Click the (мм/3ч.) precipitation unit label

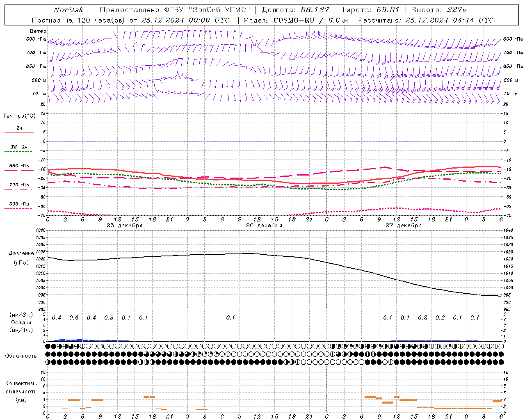tap(21, 315)
